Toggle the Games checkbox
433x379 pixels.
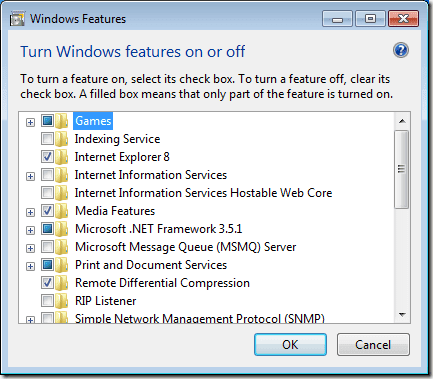tap(47, 121)
